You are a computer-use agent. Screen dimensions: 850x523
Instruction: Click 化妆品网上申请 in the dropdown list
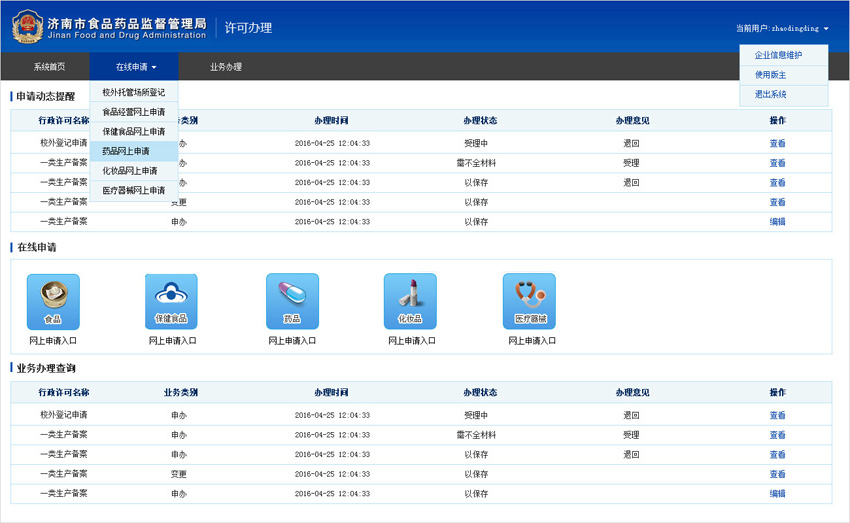[x=130, y=171]
